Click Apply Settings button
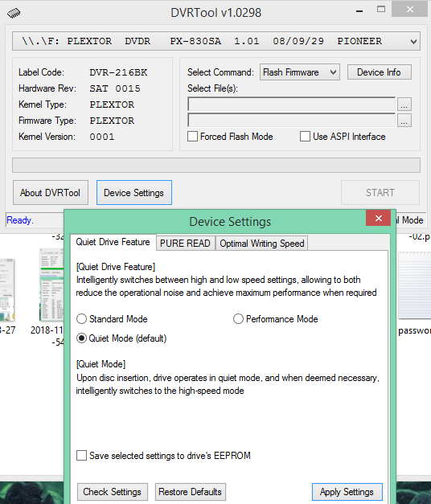431x504 pixels. 347,492
